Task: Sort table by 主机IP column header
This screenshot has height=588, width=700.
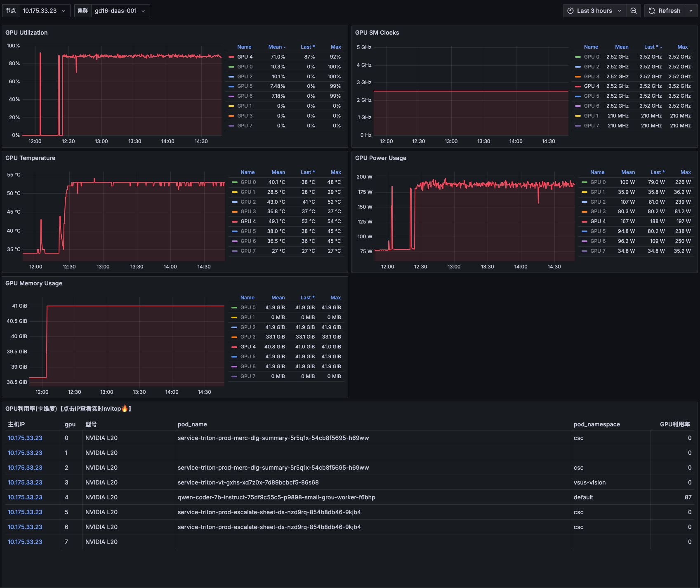Action: (16, 424)
